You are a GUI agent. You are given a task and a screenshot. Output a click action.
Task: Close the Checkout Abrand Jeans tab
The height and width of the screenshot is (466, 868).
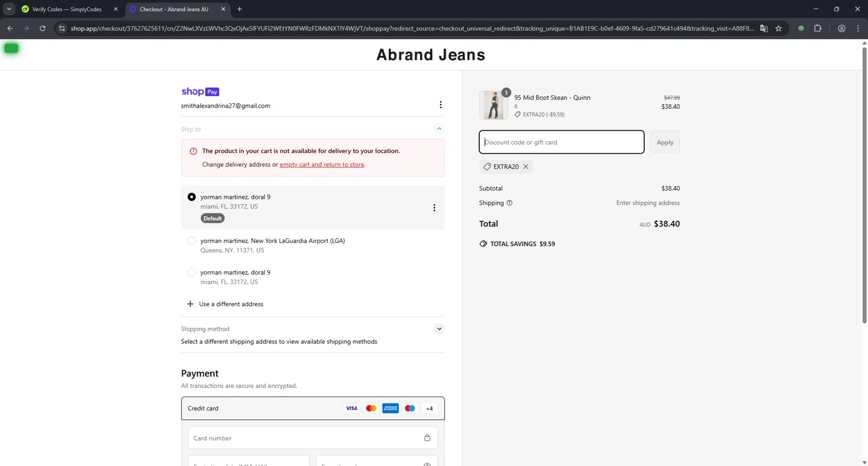click(x=223, y=9)
